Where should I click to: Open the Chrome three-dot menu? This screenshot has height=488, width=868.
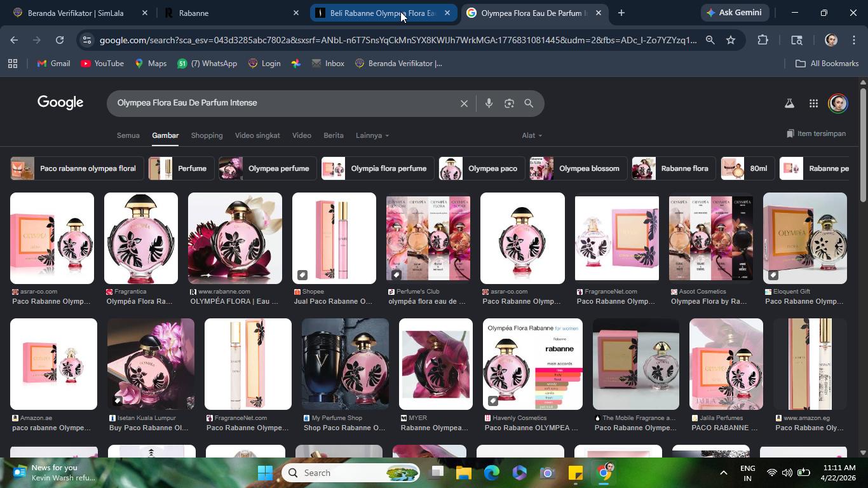coord(854,40)
